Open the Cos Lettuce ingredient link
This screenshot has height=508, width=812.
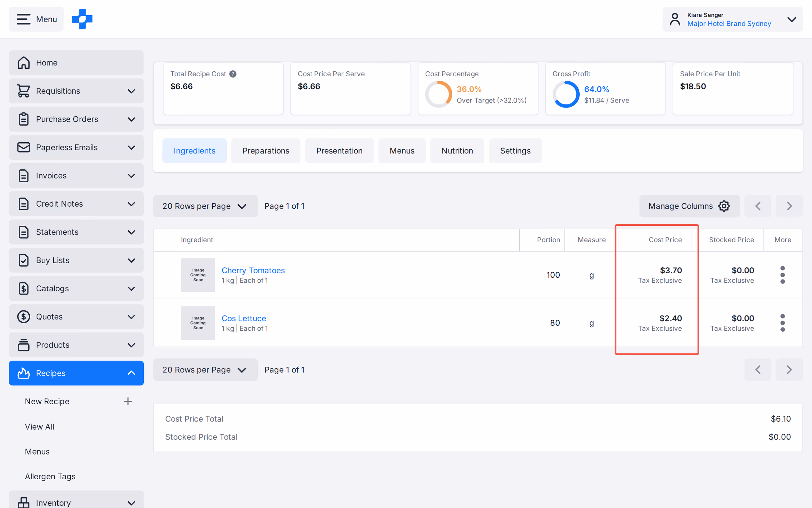pyautogui.click(x=244, y=318)
